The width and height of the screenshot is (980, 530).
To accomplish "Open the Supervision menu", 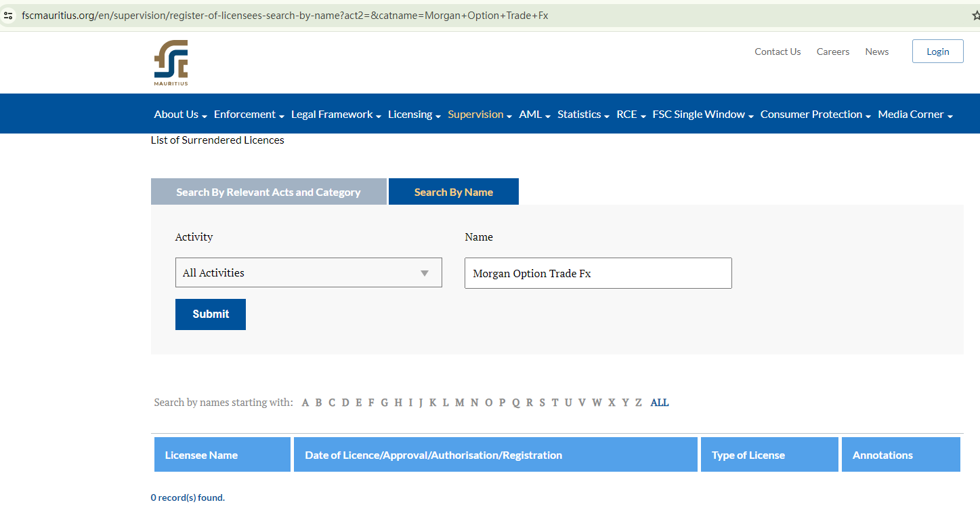I will pos(480,115).
